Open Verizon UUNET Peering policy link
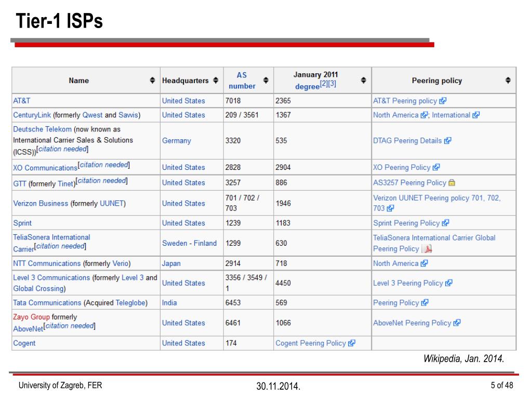The width and height of the screenshot is (532, 399). pos(437,203)
